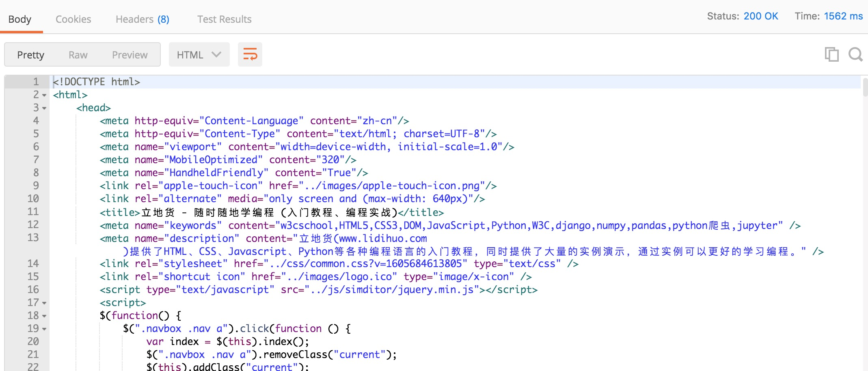Viewport: 868px width, 371px height.
Task: Click the description meta tag line
Action: (x=462, y=245)
